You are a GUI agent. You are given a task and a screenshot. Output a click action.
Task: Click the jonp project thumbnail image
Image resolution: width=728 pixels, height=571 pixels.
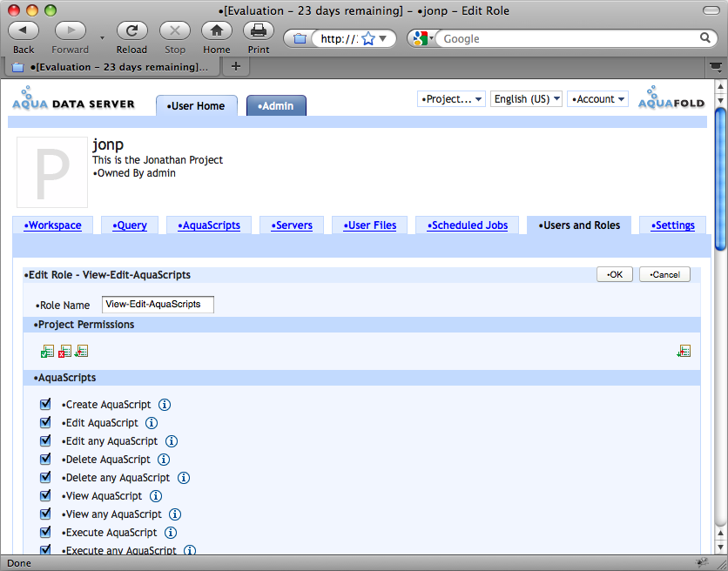[52, 172]
